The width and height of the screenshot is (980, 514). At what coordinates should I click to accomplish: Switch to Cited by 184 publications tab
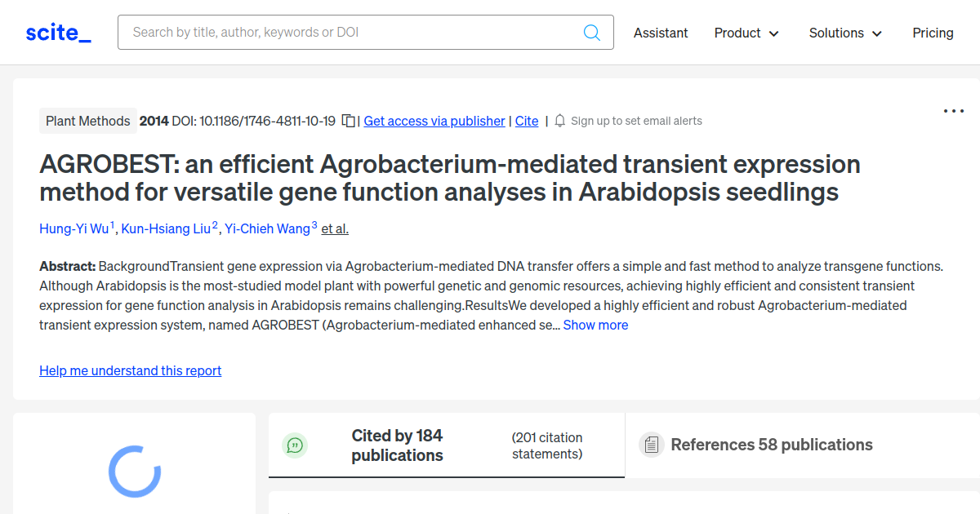pyautogui.click(x=397, y=445)
